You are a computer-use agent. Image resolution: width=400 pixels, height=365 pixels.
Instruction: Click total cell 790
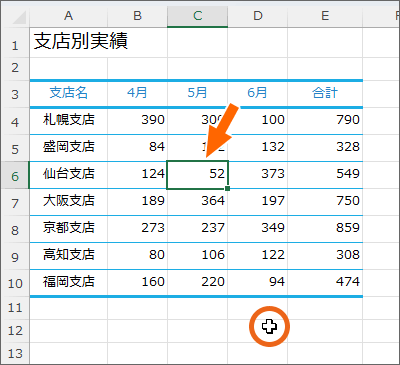click(x=325, y=121)
